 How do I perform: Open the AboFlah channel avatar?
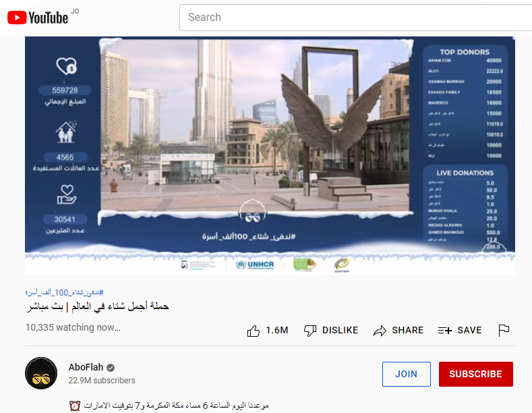(41, 373)
